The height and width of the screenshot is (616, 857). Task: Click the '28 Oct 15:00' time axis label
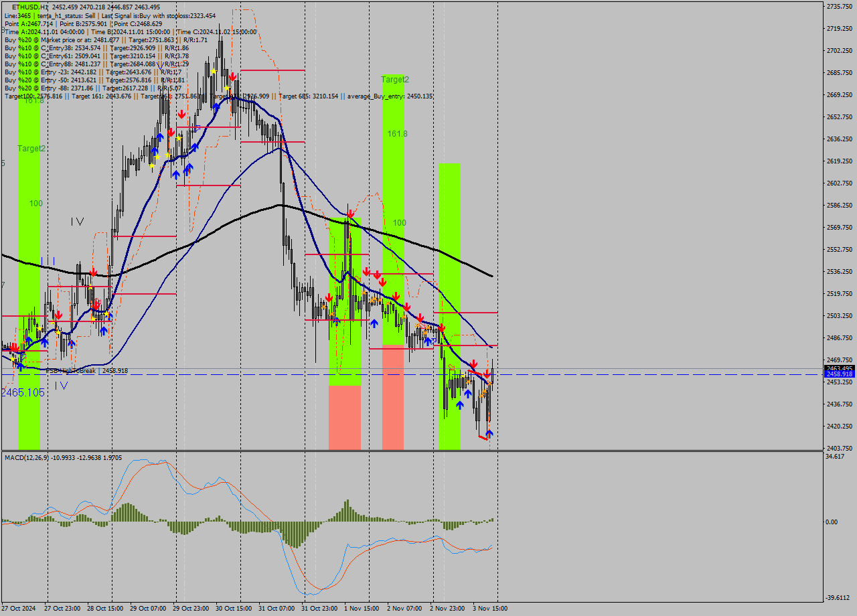pyautogui.click(x=106, y=609)
